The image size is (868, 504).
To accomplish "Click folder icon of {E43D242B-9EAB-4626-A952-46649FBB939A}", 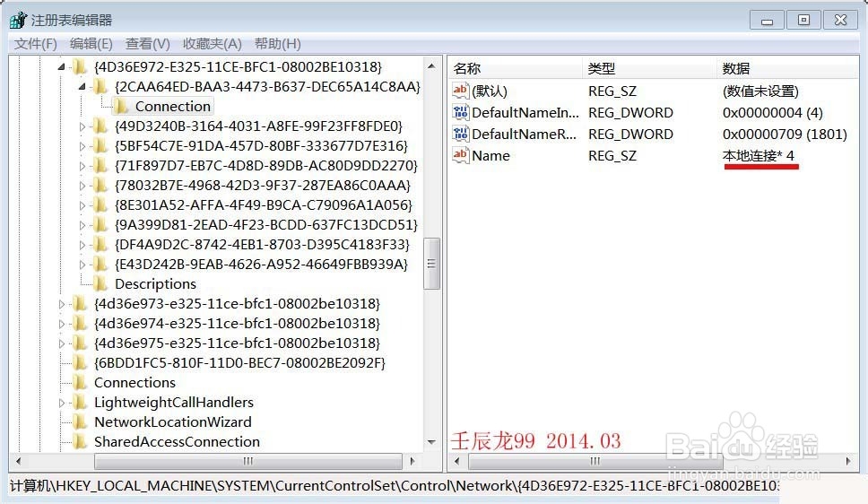I will [x=100, y=265].
